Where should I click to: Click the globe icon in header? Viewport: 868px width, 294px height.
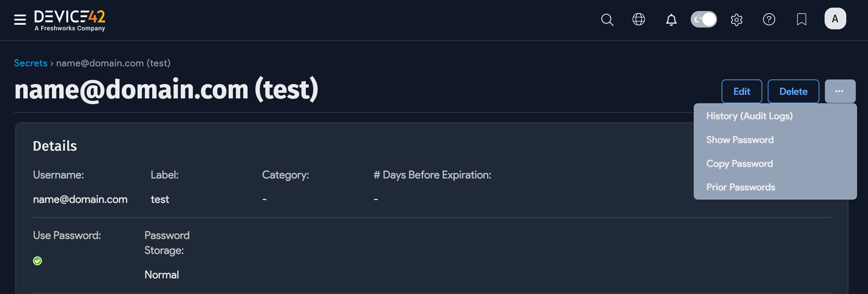point(638,20)
